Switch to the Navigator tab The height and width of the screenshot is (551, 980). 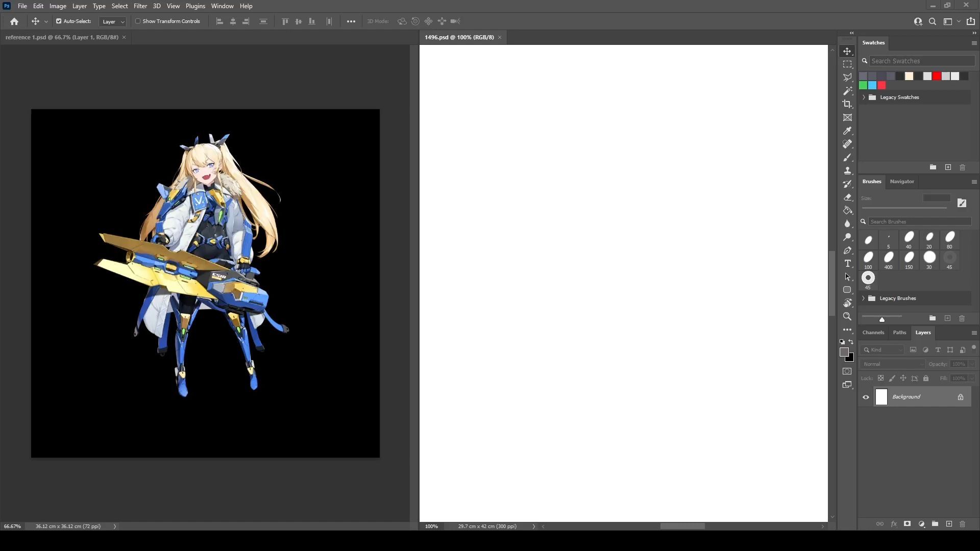pyautogui.click(x=901, y=182)
